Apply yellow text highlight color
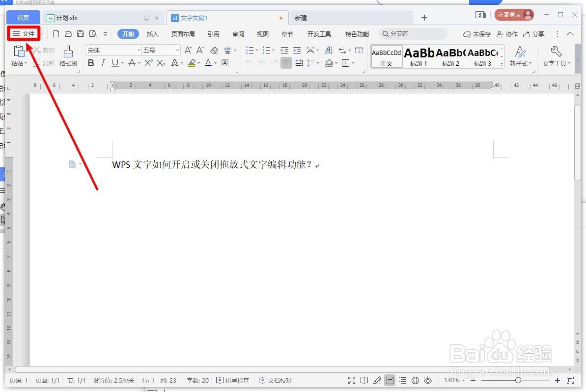 [x=192, y=63]
